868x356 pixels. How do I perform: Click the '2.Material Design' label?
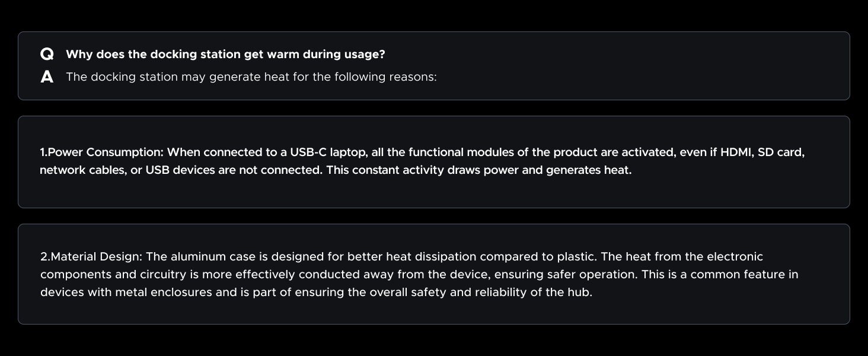click(x=91, y=257)
